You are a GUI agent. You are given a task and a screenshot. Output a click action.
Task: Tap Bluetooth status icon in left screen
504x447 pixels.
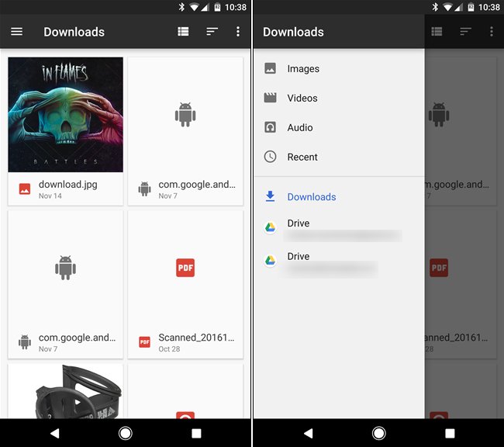(x=181, y=7)
